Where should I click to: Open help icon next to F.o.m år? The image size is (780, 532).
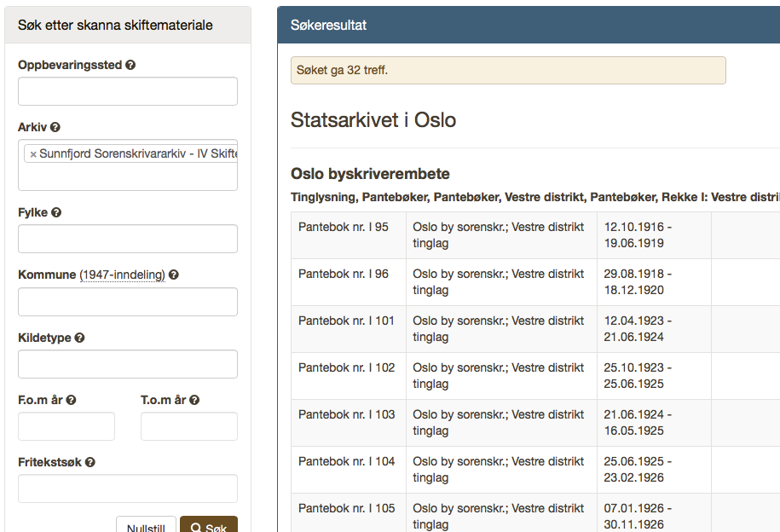[71, 400]
